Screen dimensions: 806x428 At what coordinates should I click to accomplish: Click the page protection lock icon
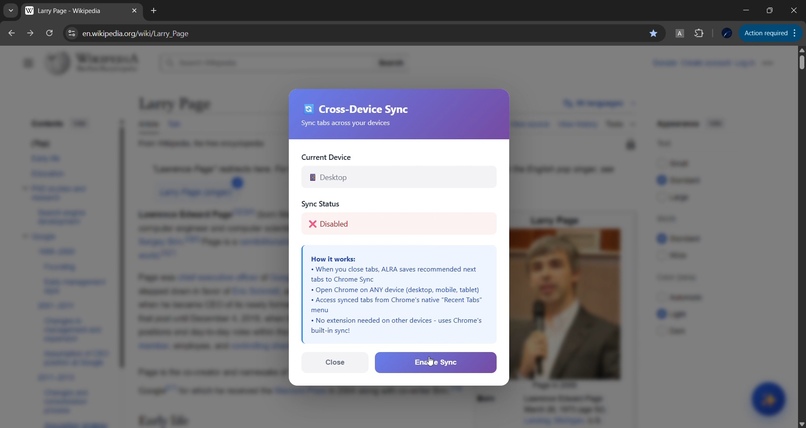point(630,144)
